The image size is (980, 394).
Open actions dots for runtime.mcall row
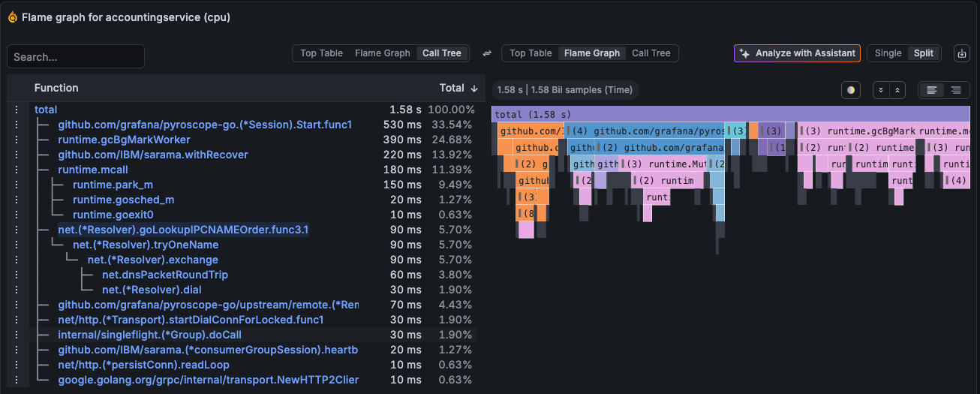tap(15, 170)
